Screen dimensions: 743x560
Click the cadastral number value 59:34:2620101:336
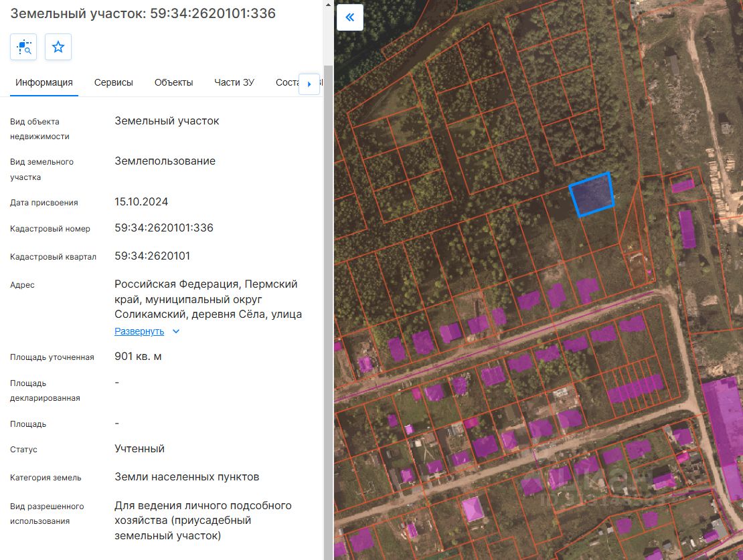pyautogui.click(x=164, y=228)
